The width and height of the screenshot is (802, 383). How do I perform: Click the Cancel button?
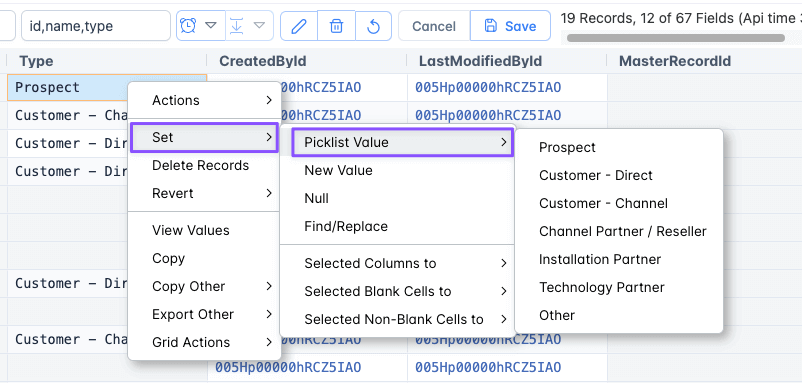click(x=434, y=26)
